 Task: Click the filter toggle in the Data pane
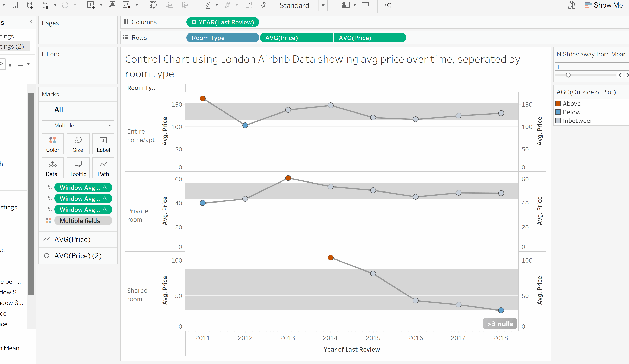pos(10,64)
